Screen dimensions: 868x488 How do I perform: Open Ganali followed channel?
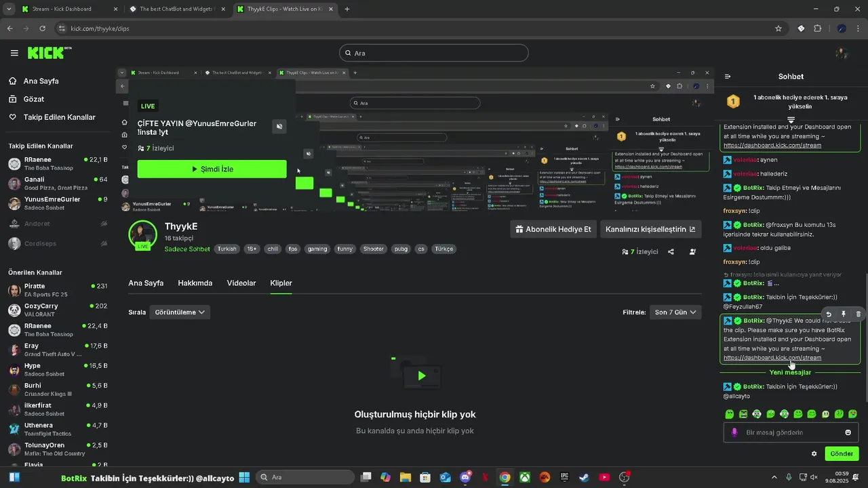[x=58, y=184]
